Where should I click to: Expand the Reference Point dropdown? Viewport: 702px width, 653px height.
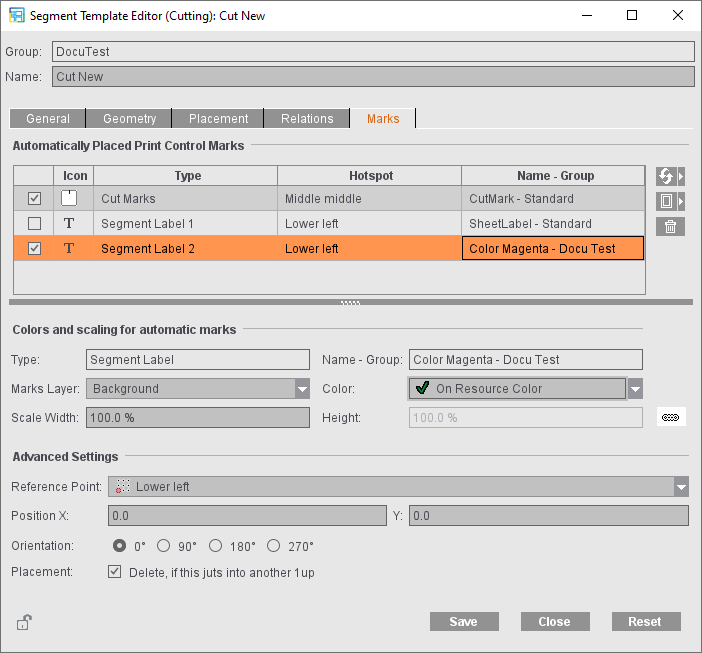tap(681, 487)
